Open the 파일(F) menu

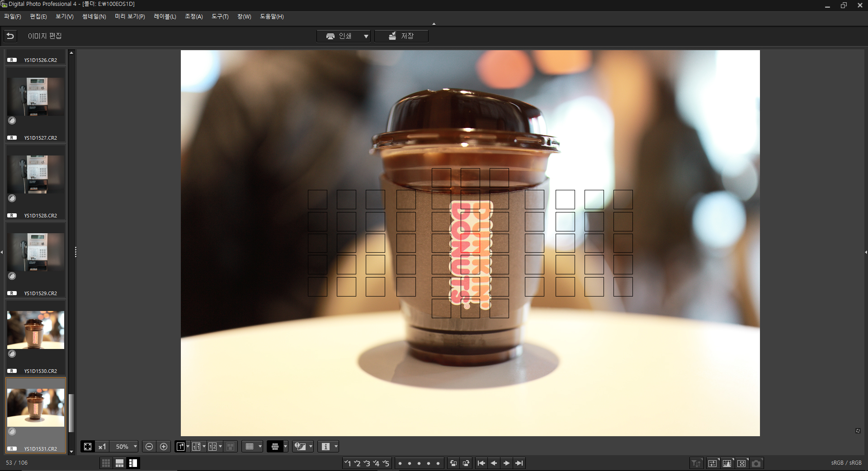[13, 16]
